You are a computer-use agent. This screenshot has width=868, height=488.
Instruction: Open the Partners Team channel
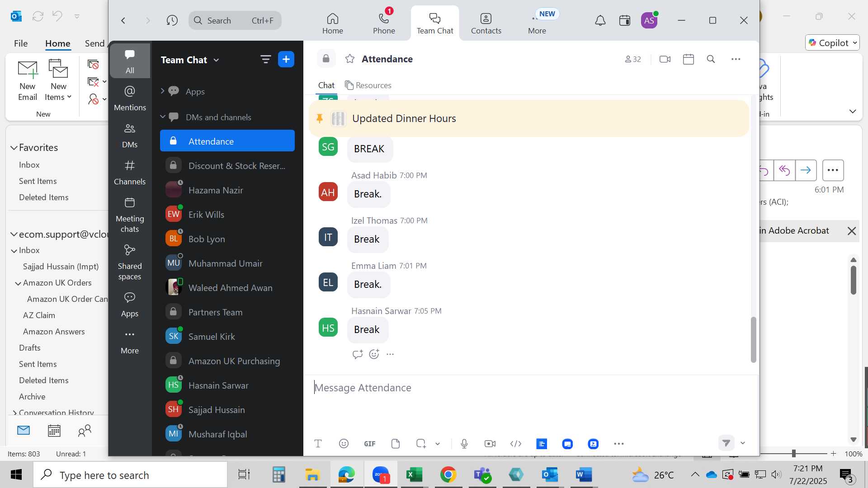click(x=227, y=312)
